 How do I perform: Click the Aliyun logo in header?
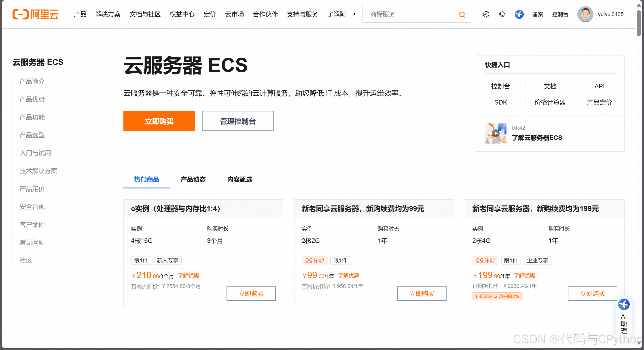tap(35, 14)
